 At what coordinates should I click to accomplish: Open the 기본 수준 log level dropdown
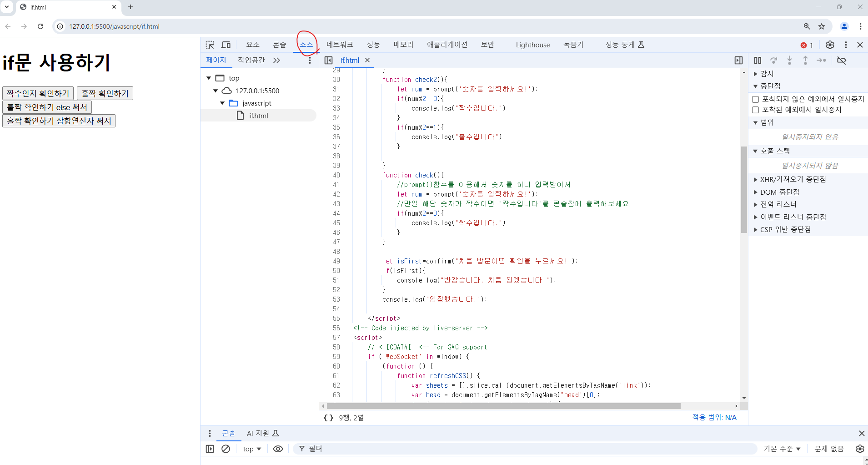782,449
